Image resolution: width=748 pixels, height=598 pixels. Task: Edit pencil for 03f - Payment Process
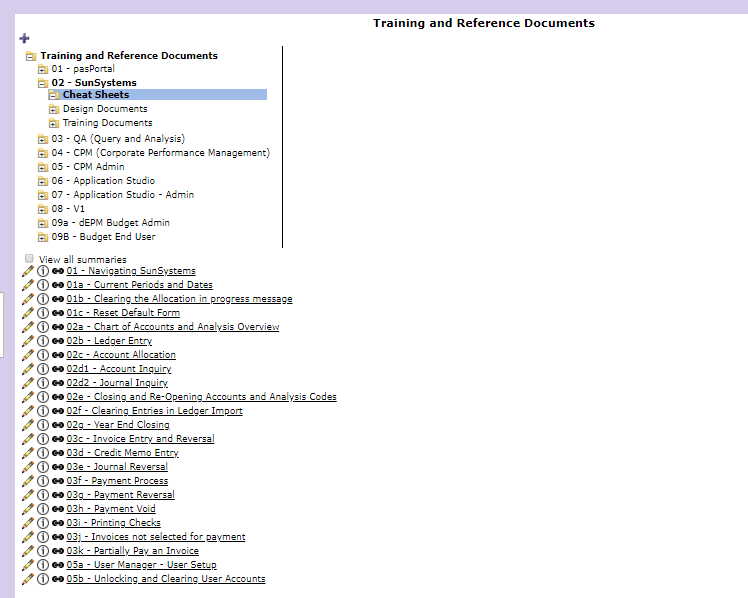[28, 481]
